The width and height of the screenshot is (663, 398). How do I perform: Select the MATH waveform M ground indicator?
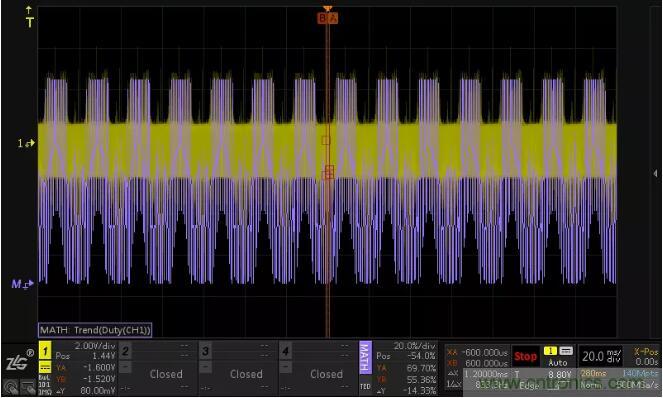click(x=22, y=284)
